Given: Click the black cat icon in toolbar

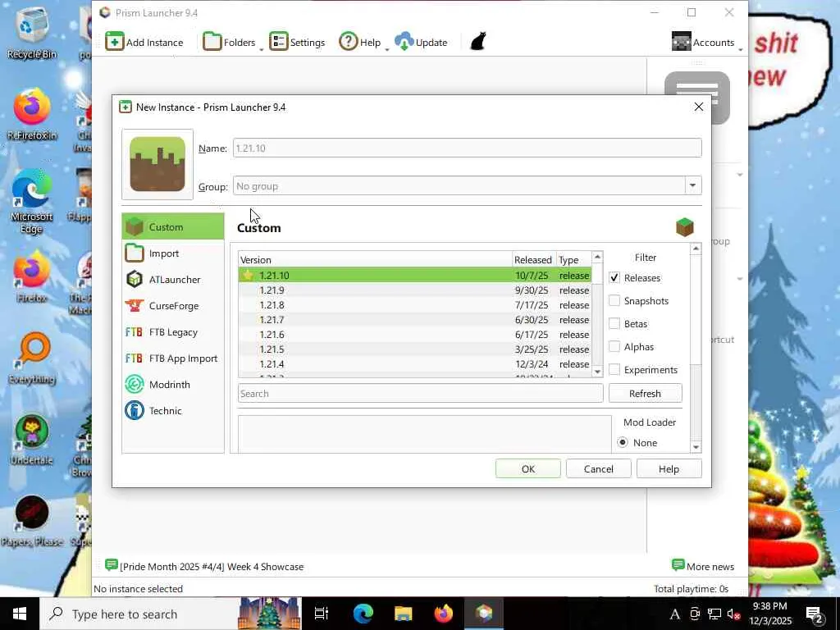Looking at the screenshot, I should 478,41.
